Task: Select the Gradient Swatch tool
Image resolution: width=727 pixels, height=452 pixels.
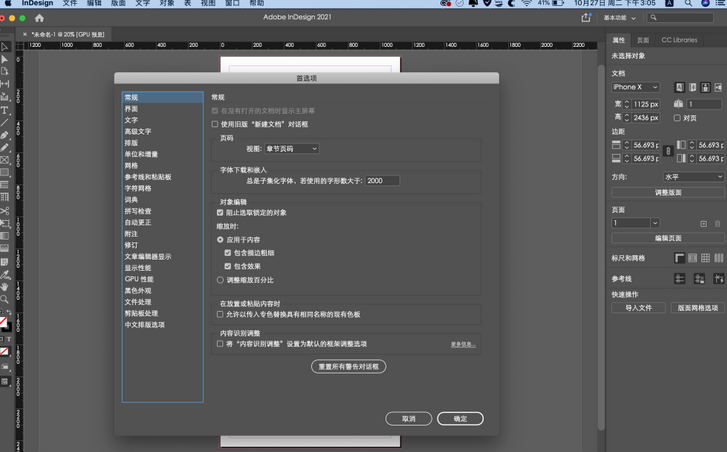Action: pos(5,236)
